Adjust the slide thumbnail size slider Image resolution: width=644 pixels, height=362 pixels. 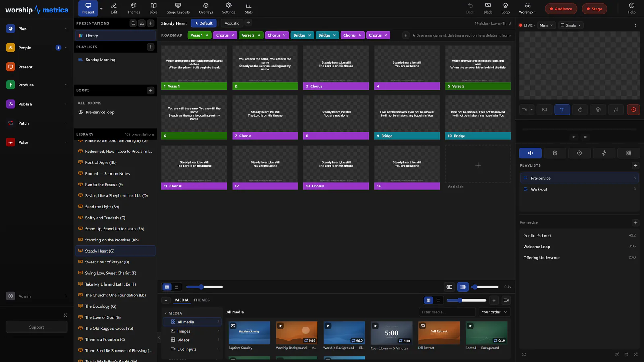tap(204, 287)
